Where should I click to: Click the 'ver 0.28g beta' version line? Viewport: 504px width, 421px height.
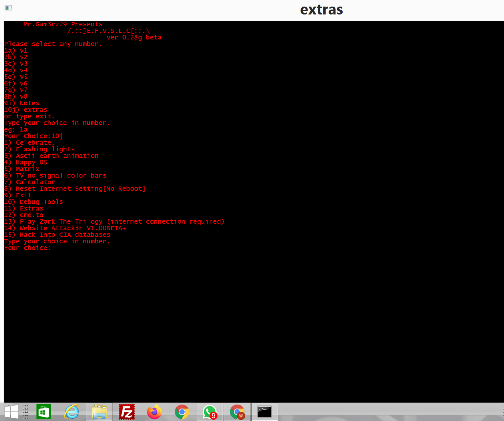(134, 37)
